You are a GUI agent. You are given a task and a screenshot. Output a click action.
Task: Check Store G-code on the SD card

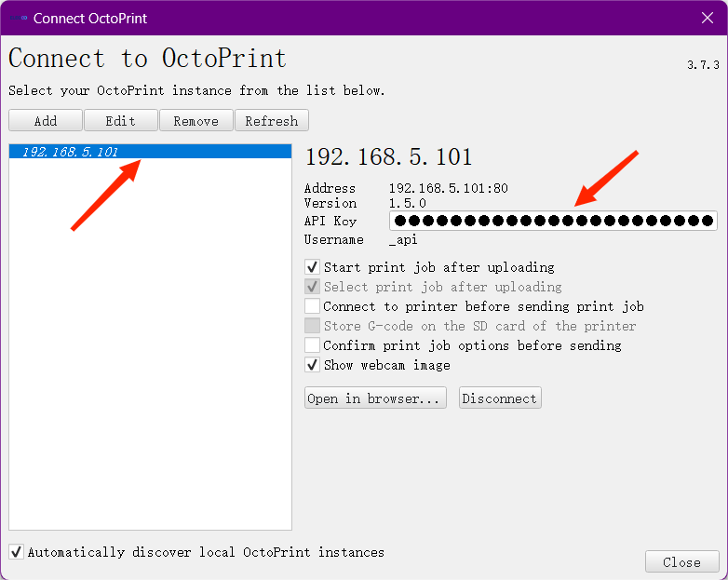(313, 326)
